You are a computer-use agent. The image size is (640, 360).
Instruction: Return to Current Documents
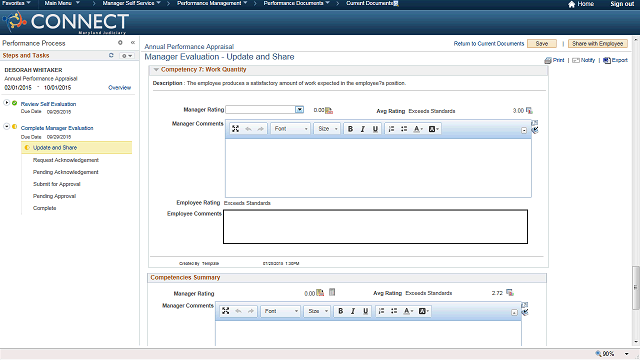489,44
